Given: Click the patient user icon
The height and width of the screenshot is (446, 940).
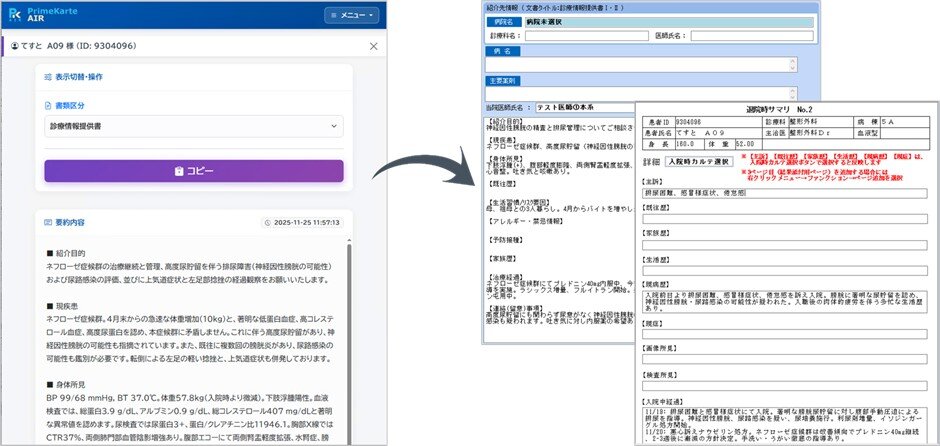Looking at the screenshot, I should point(15,46).
